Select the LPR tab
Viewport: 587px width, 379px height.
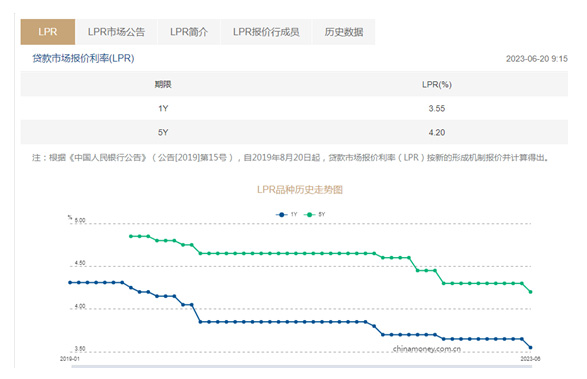coord(48,32)
